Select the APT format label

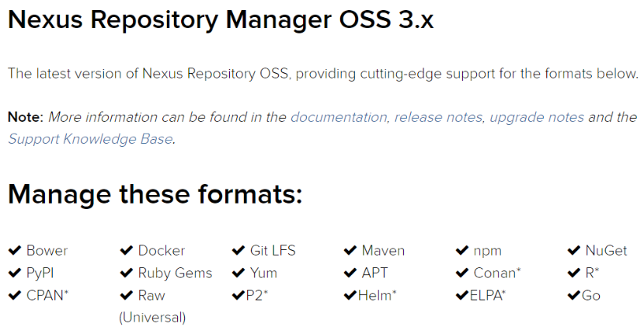click(x=374, y=273)
